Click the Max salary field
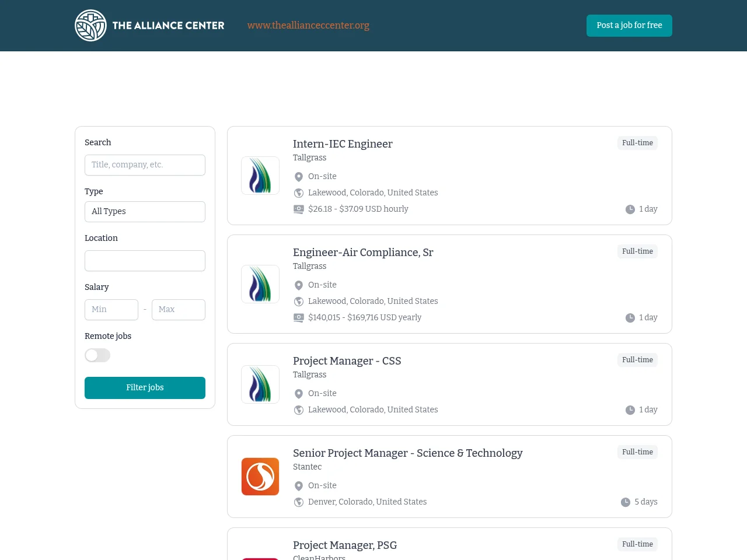747x560 pixels. (x=179, y=310)
